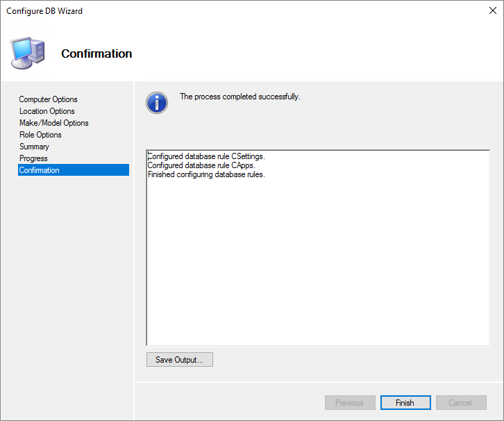This screenshot has height=421, width=504.
Task: Go to the Location Options step
Action: tap(47, 111)
